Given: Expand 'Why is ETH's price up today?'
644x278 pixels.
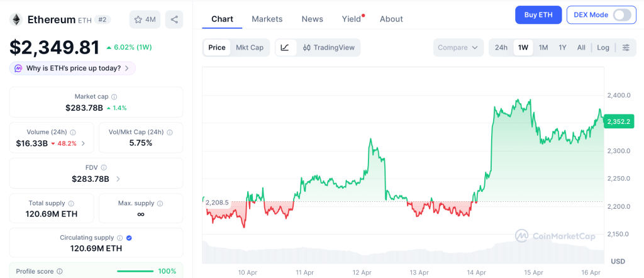Looking at the screenshot, I should pyautogui.click(x=72, y=68).
